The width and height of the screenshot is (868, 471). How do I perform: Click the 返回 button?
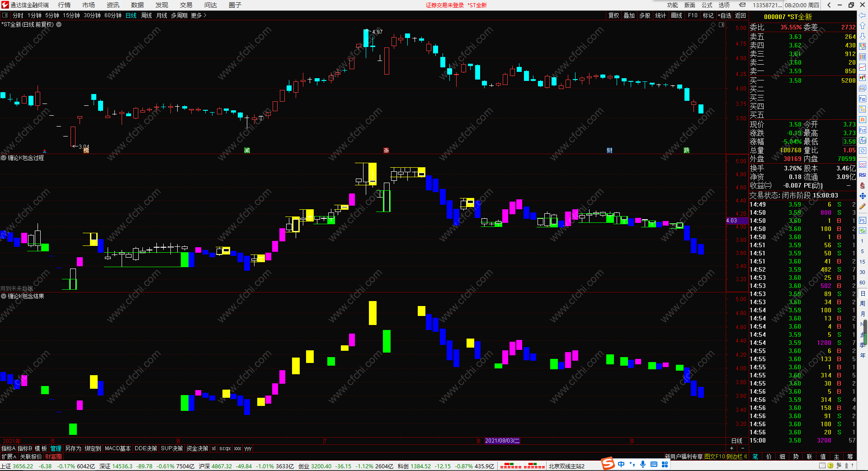[741, 15]
